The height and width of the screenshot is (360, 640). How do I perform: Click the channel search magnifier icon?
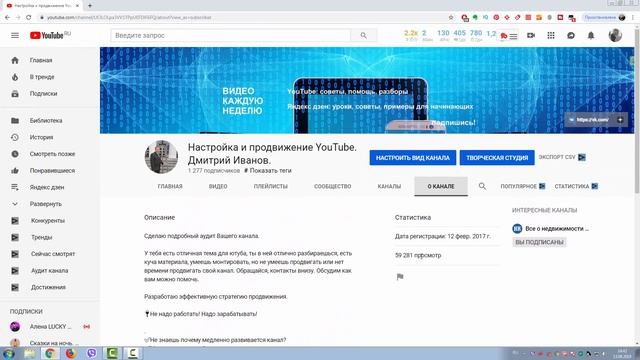482,186
